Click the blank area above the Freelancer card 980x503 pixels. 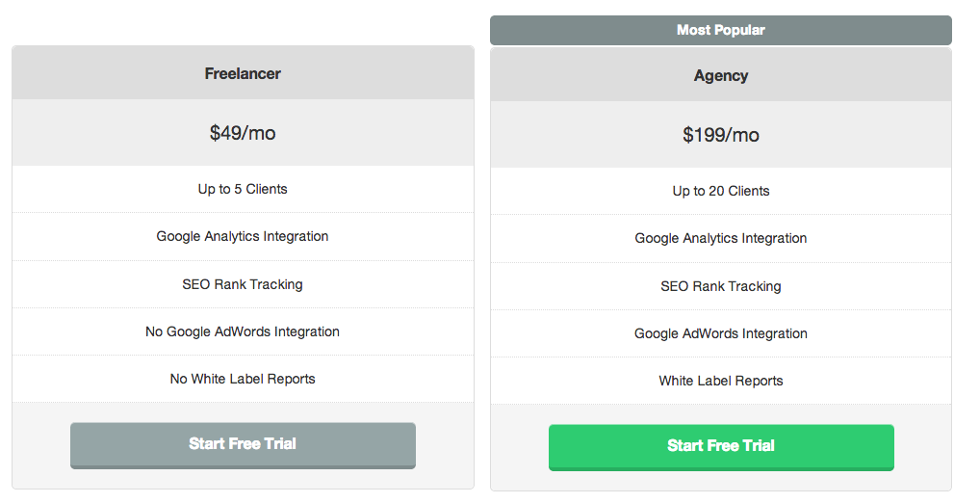pos(243,23)
